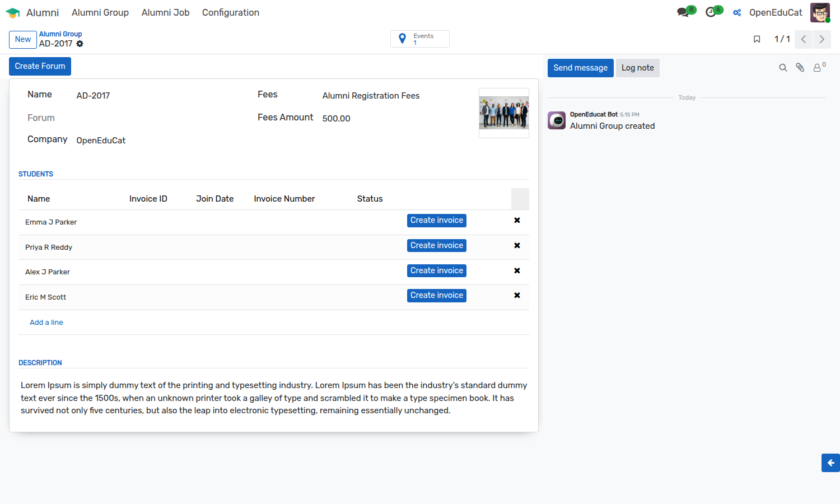Remove the Priya R Reddy row
Viewport: 840px width, 504px height.
517,246
